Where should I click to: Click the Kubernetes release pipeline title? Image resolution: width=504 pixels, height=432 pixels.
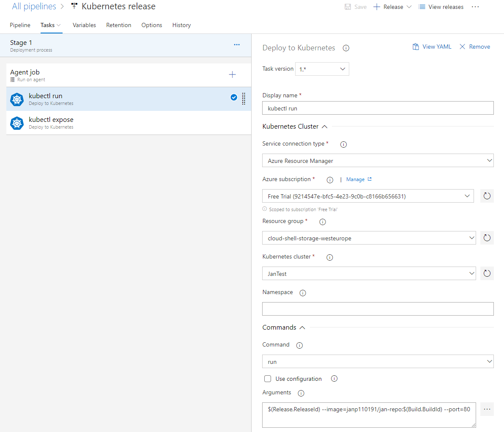click(x=119, y=6)
